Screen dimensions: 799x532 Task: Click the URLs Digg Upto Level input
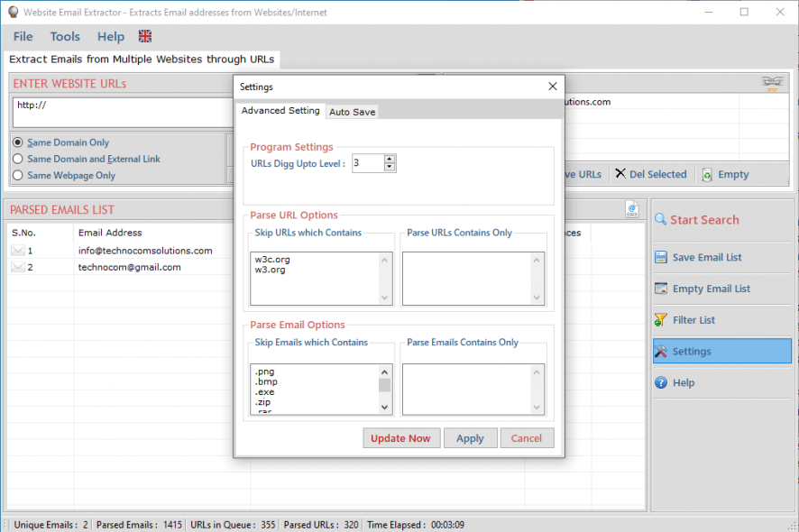(x=368, y=163)
